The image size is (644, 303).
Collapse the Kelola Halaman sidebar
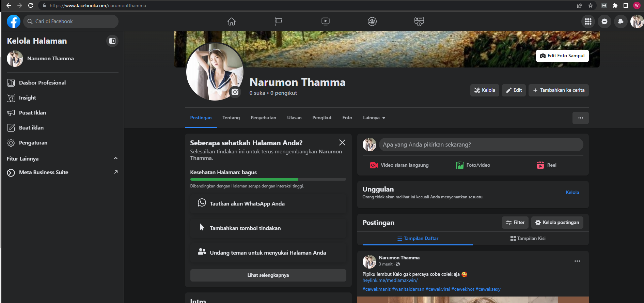112,41
